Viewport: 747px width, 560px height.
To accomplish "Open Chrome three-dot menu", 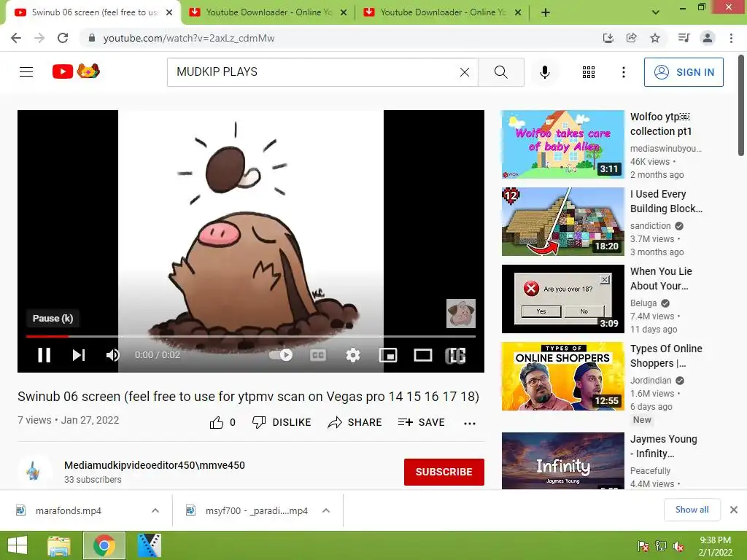I will [731, 38].
